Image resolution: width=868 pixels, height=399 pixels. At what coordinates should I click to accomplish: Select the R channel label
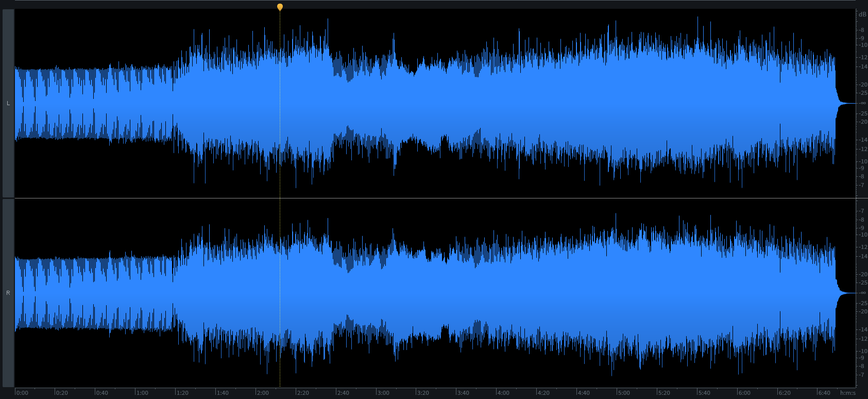point(8,293)
